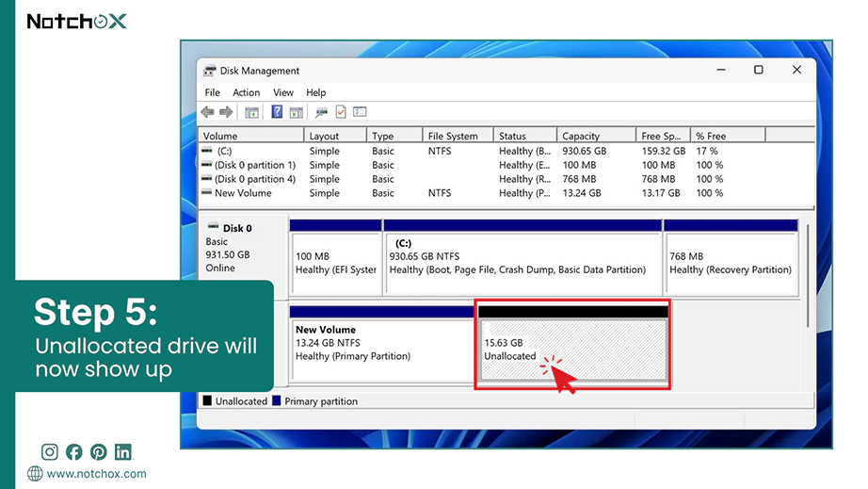
Task: Open the Facebook social icon
Action: (x=74, y=452)
